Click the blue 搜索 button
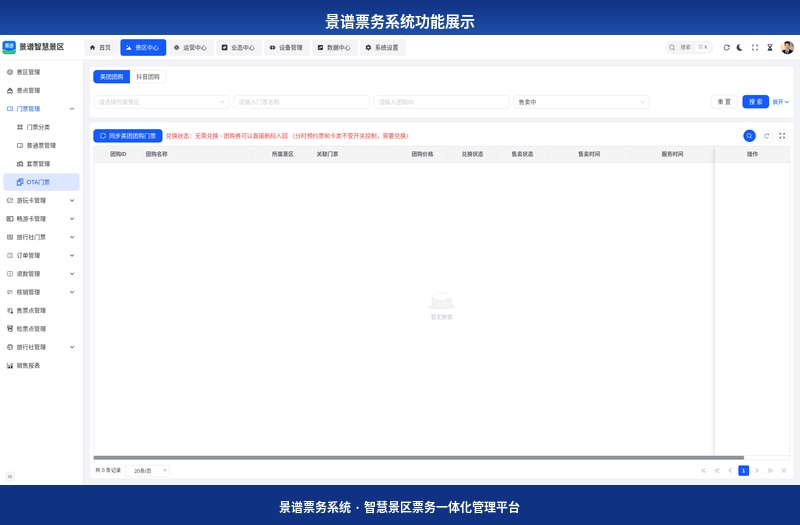The image size is (800, 525). pyautogui.click(x=755, y=102)
